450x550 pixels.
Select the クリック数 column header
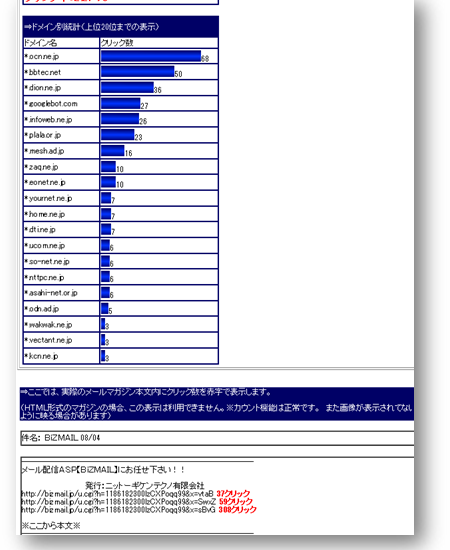(x=159, y=43)
